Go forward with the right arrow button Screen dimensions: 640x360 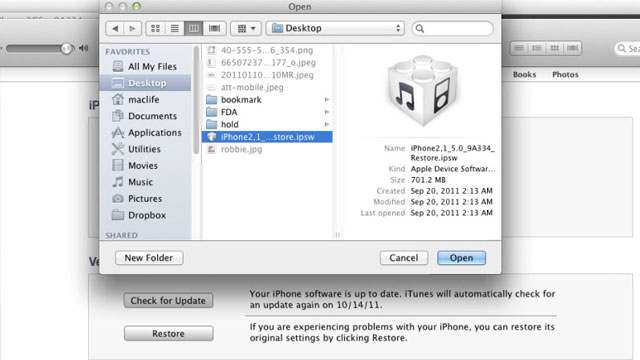pyautogui.click(x=132, y=28)
